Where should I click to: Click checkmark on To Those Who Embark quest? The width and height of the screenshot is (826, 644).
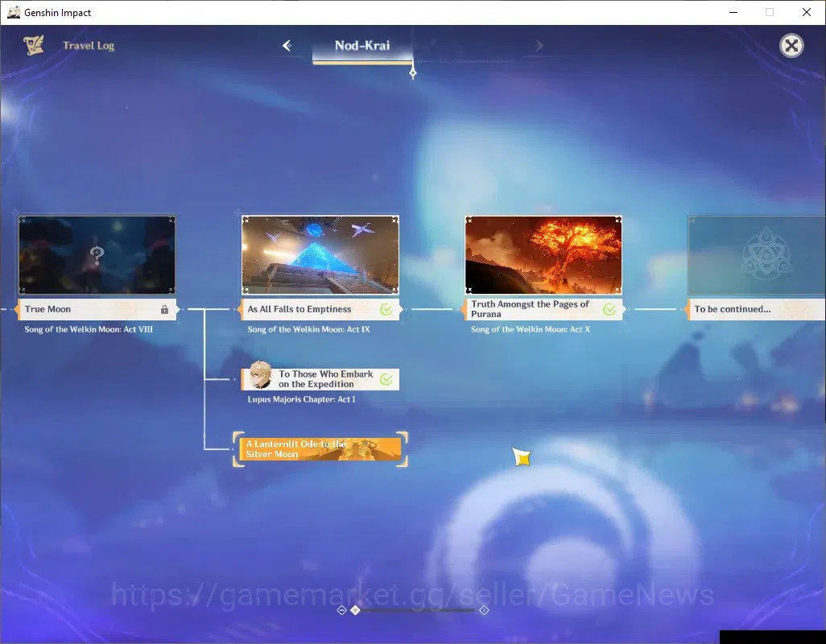point(386,379)
